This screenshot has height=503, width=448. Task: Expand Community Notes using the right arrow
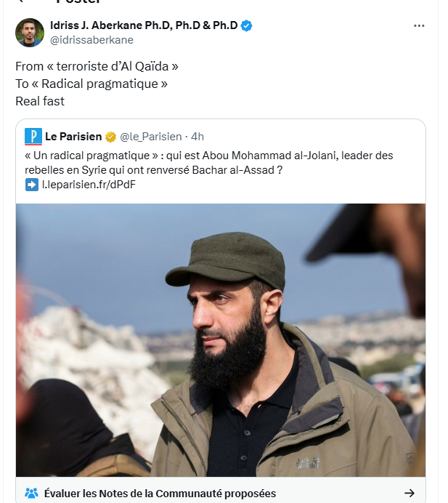[x=410, y=494]
